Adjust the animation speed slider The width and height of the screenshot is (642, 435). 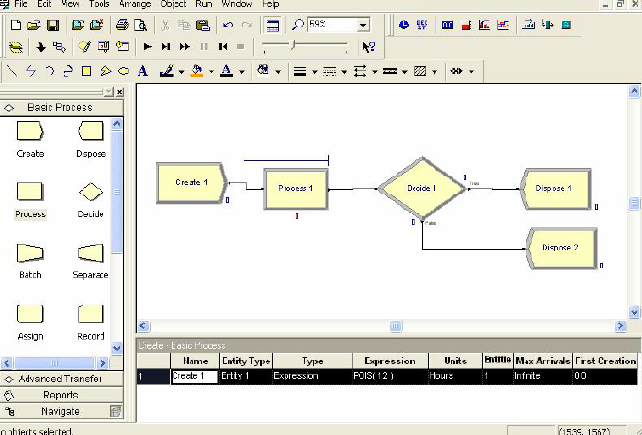(x=293, y=45)
